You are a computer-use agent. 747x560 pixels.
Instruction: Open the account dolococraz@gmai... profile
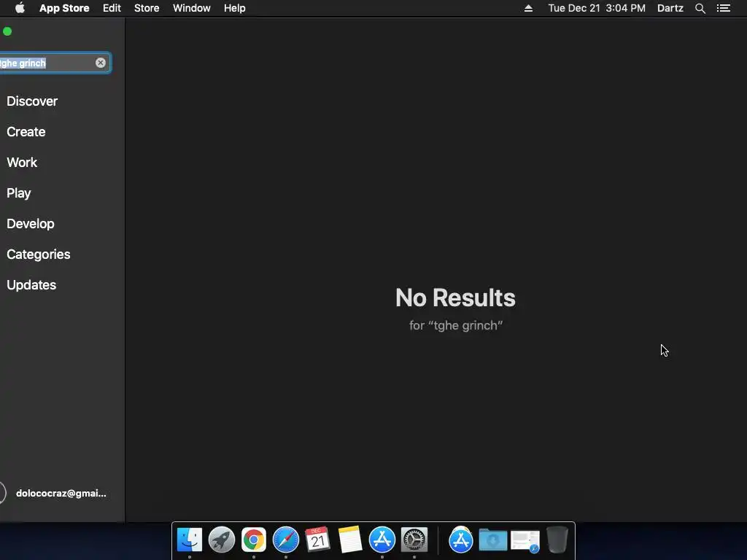61,494
